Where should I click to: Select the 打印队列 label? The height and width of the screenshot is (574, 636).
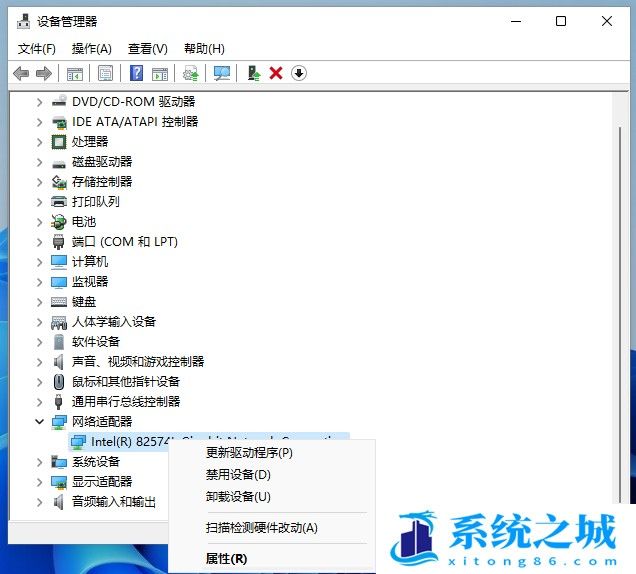pyautogui.click(x=95, y=202)
